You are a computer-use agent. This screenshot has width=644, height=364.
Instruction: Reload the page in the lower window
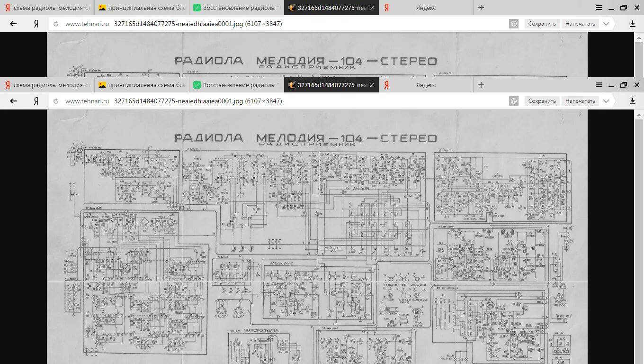[56, 101]
